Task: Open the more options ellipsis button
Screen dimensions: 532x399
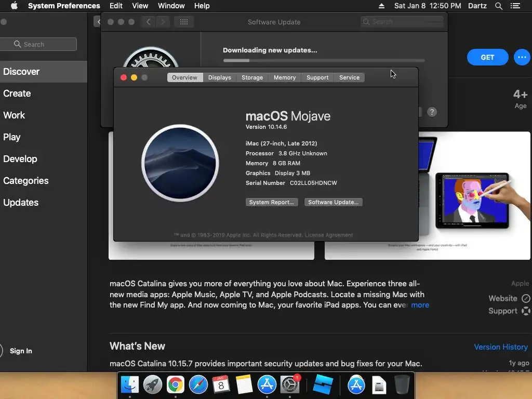Action: (x=522, y=57)
